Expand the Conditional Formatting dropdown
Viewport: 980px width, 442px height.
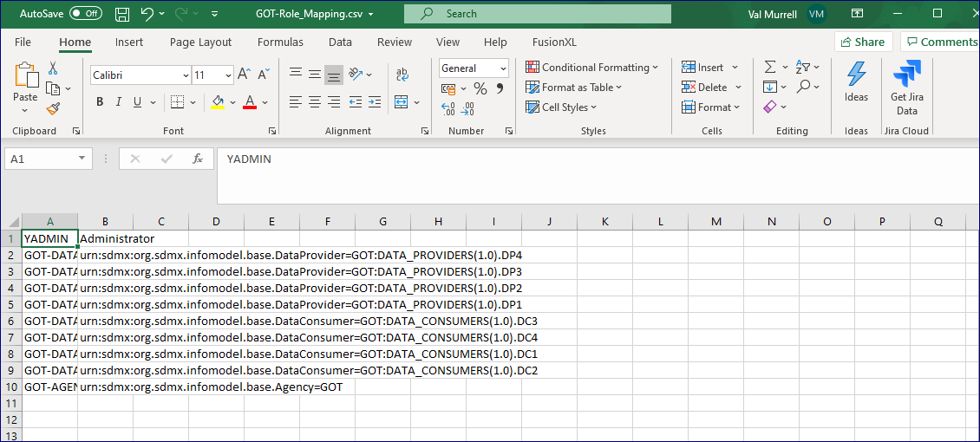[592, 67]
